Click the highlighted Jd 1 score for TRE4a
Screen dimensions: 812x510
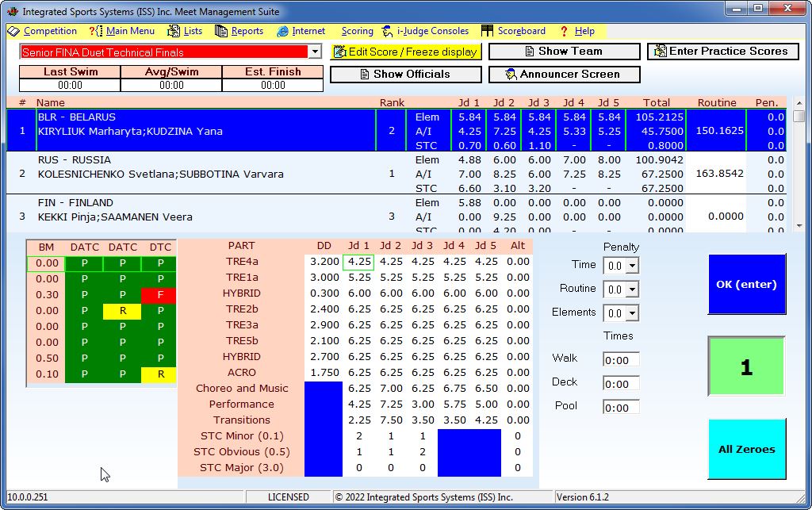[x=358, y=262]
